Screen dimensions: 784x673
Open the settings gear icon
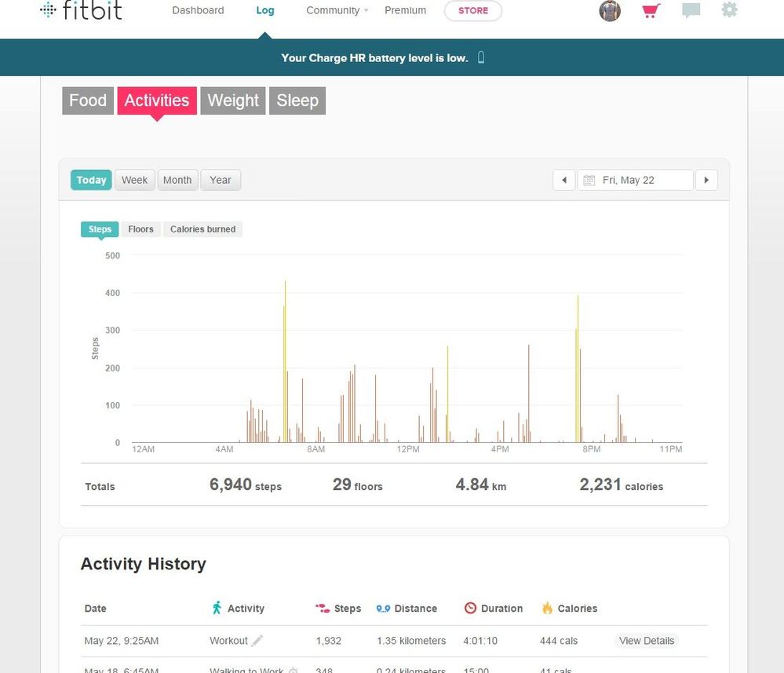(x=729, y=10)
